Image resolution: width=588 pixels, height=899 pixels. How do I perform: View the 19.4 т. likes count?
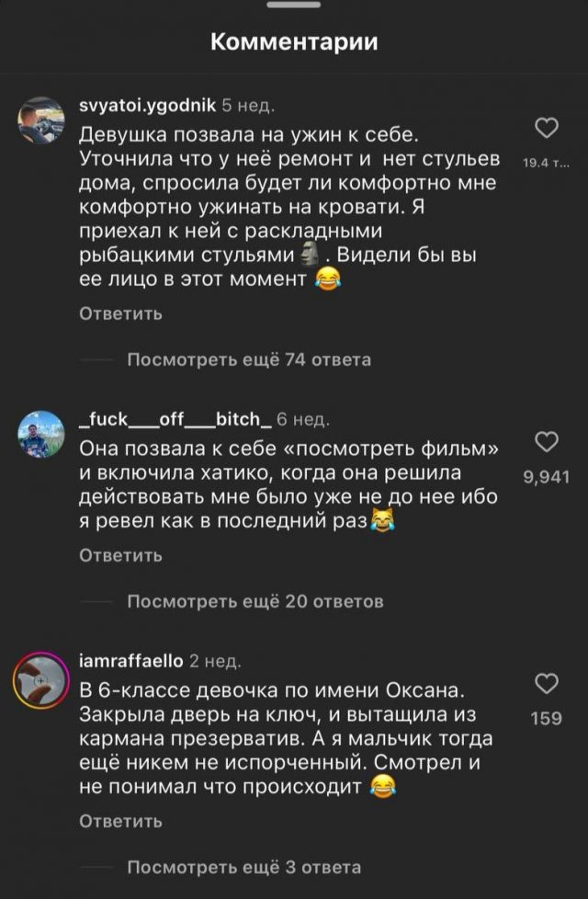[x=547, y=164]
